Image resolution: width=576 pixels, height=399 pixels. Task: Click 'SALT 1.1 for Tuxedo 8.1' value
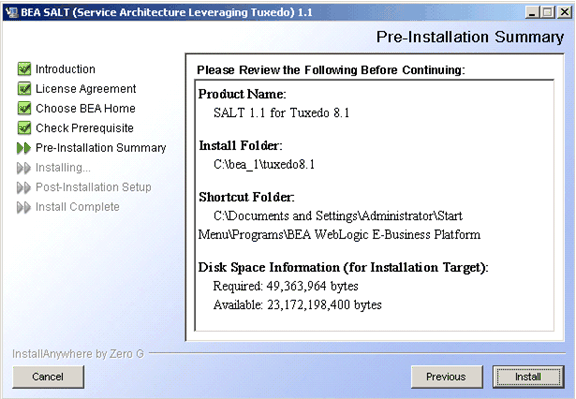[281, 112]
